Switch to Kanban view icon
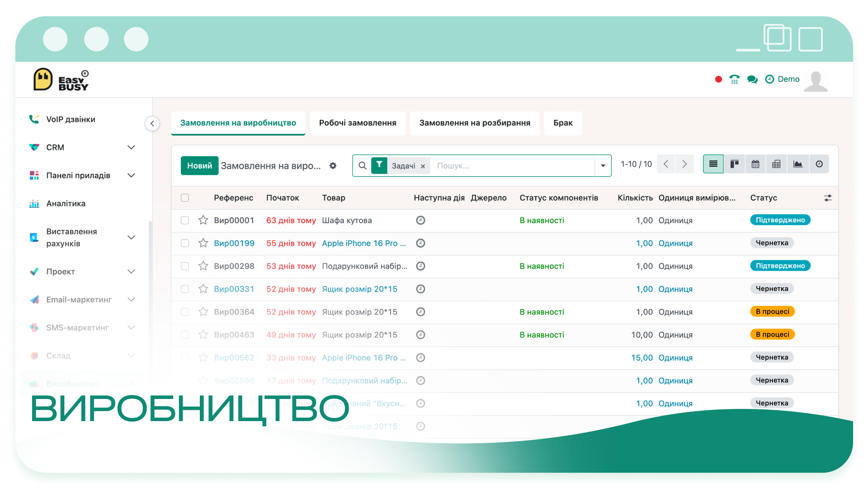This screenshot has width=868, height=488. pyautogui.click(x=734, y=164)
